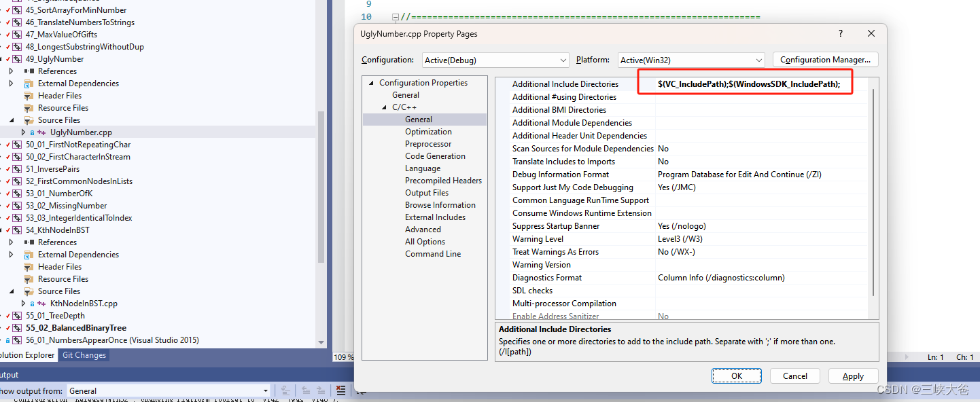
Task: Select Optimization under C/C++
Action: [x=428, y=132]
